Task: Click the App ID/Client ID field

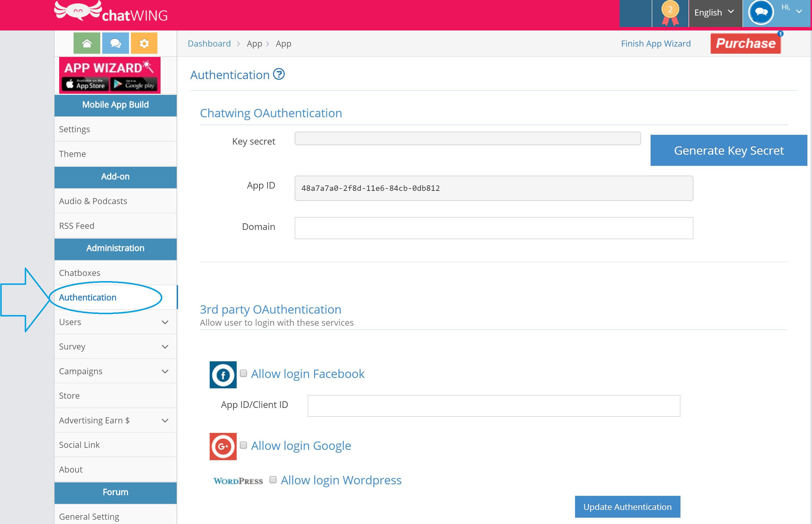Action: 494,406
